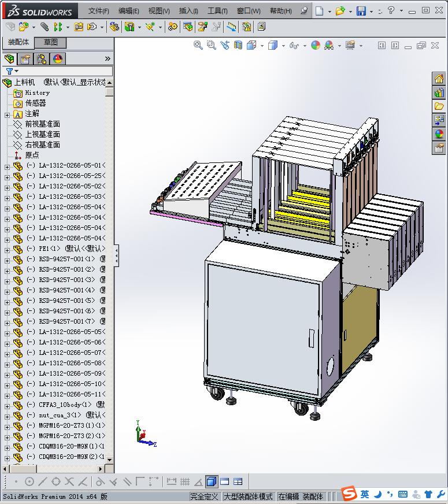Click the tree's horizontal scrollbar right arrow
The height and width of the screenshot is (504, 448).
101,469
